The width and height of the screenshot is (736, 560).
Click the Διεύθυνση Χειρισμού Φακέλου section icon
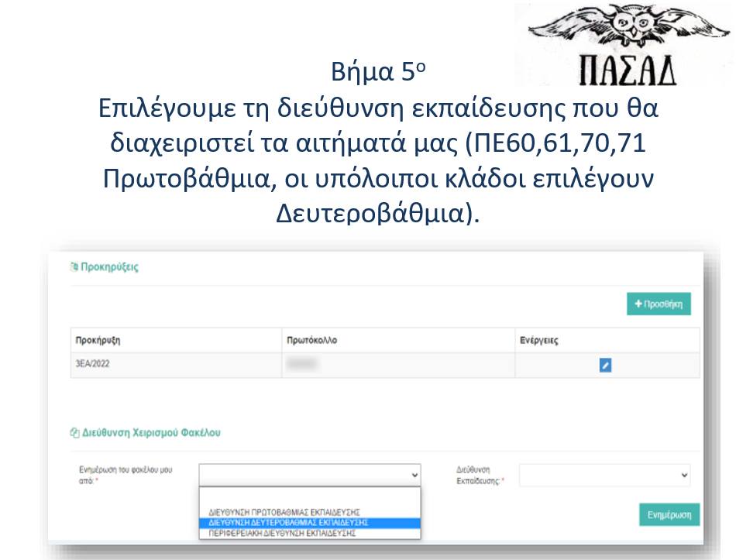[x=74, y=433]
